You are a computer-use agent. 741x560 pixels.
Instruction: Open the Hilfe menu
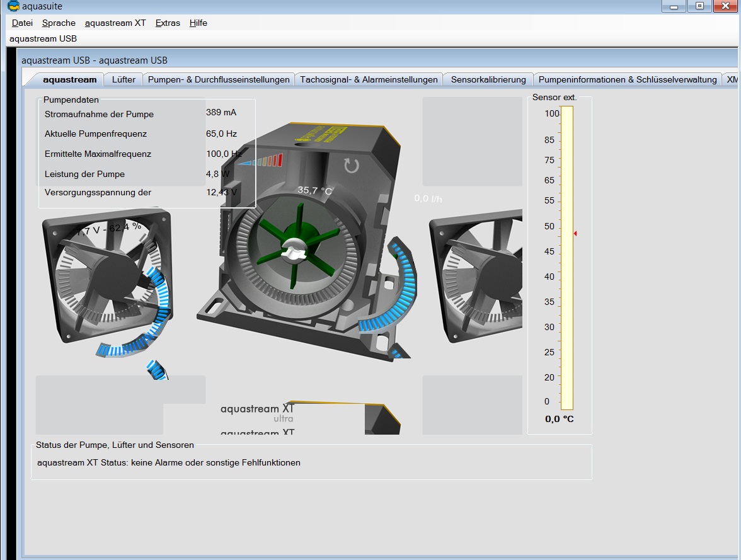(x=198, y=23)
